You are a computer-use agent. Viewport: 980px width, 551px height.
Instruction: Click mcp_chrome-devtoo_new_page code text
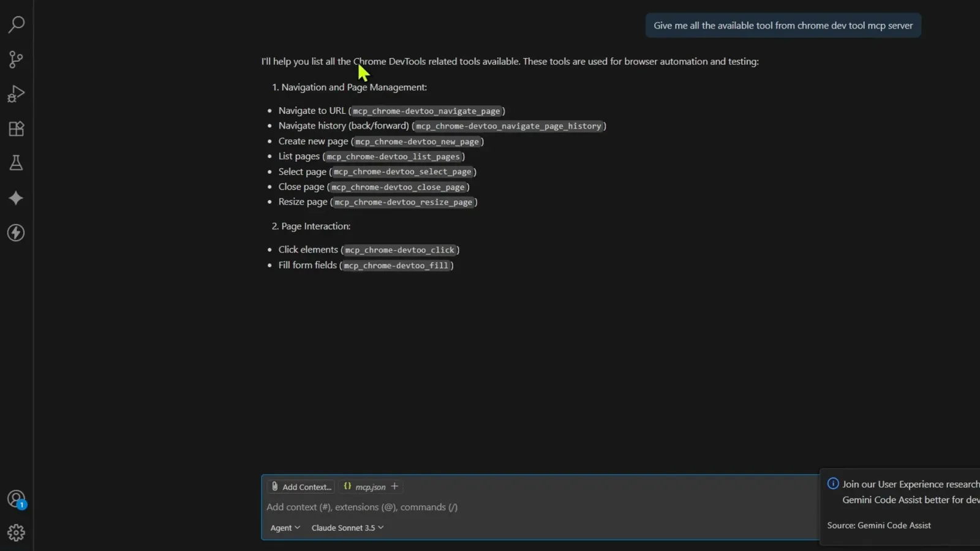click(417, 141)
